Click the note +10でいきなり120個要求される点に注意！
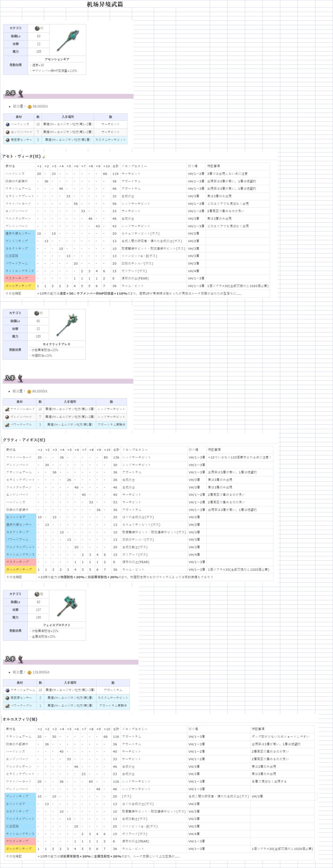 click(240, 458)
